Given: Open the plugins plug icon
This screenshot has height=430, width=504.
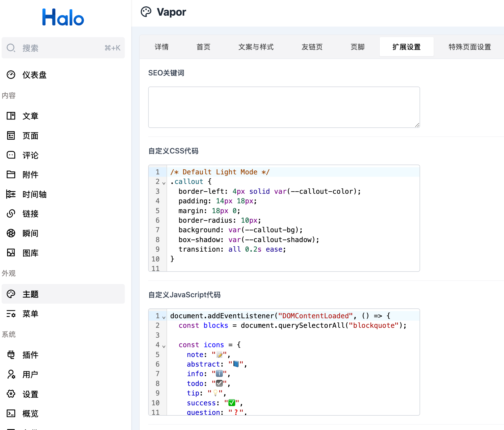Looking at the screenshot, I should [x=11, y=355].
